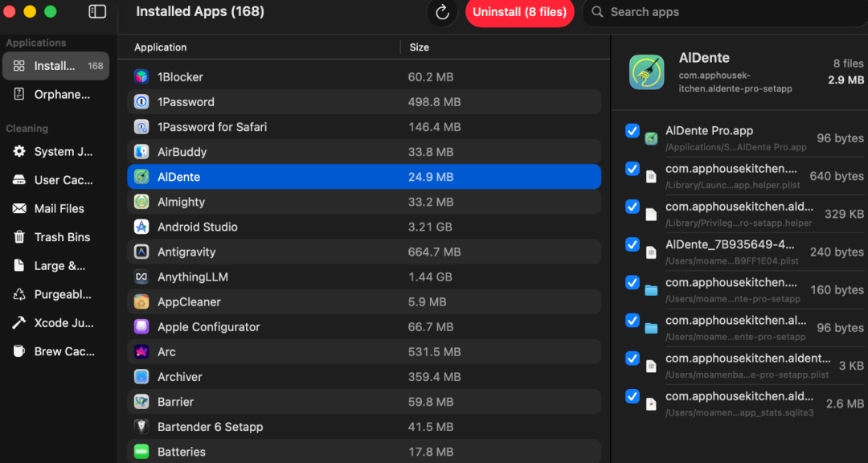This screenshot has width=868, height=463.
Task: Open the Large files sidebar item
Action: coord(56,266)
